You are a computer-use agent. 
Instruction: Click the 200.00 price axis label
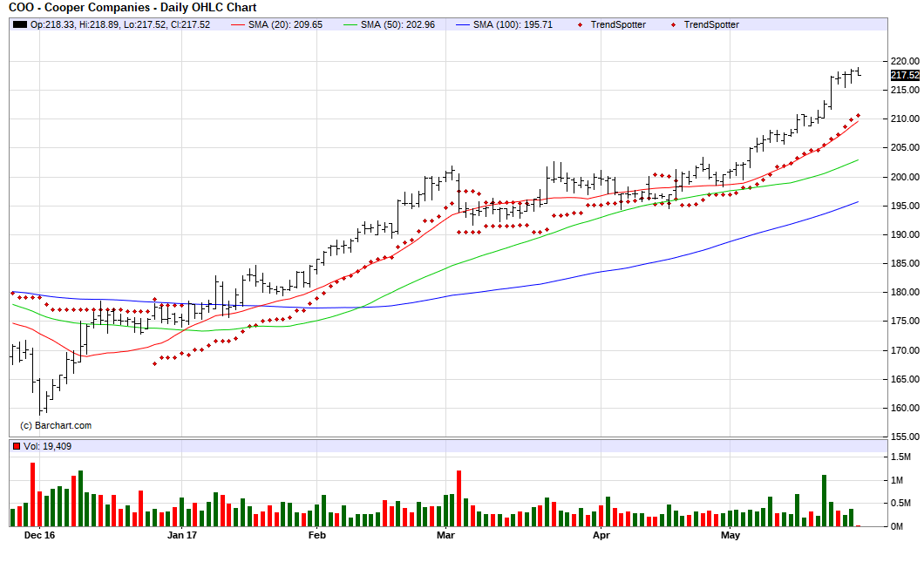point(905,177)
